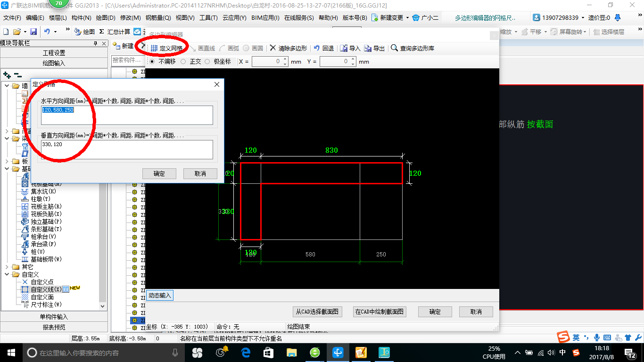Select 不偏移 radio button
Viewport: 644px width, 362px height.
tap(152, 61)
